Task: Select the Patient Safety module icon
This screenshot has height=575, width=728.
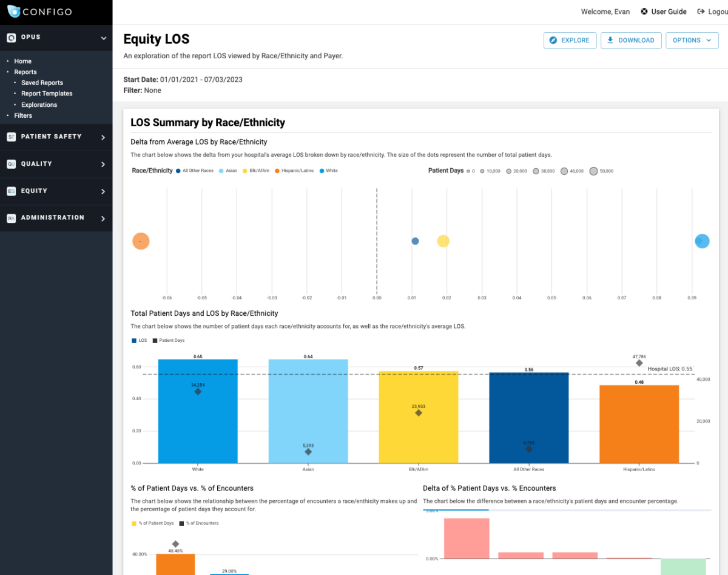Action: click(x=12, y=137)
